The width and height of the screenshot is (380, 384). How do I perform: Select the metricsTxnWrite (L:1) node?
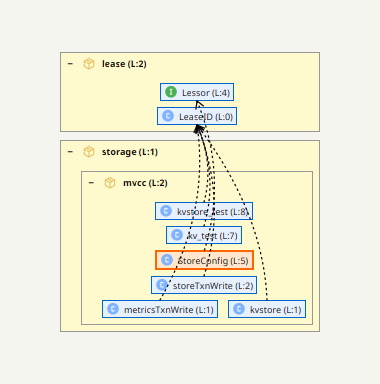(160, 309)
